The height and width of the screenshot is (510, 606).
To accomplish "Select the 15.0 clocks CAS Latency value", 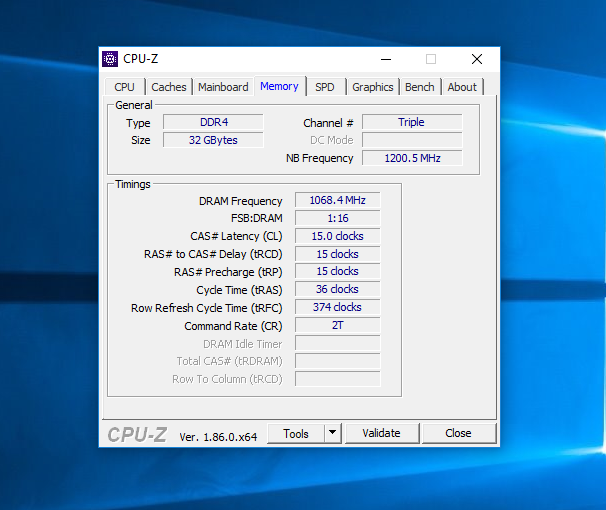I will pos(338,236).
